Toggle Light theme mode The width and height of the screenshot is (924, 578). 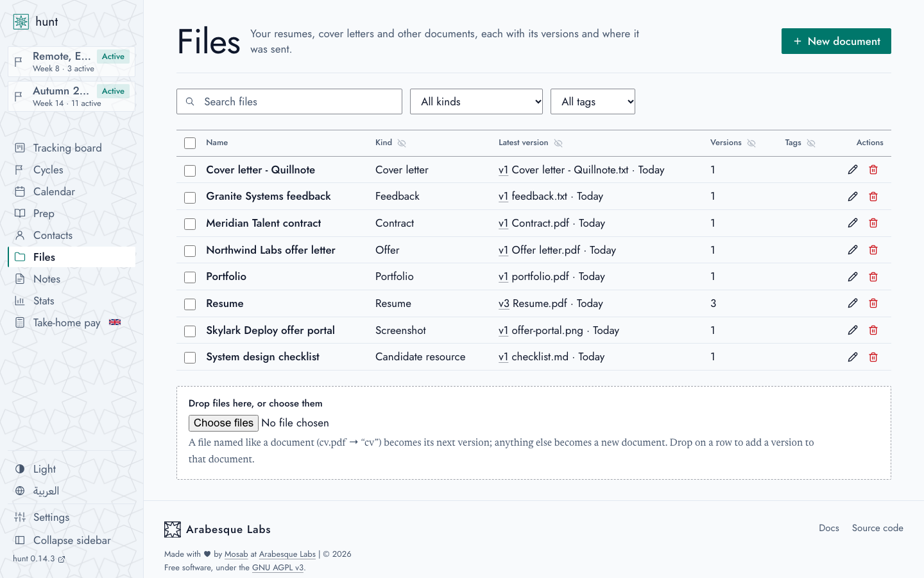tap(72, 469)
